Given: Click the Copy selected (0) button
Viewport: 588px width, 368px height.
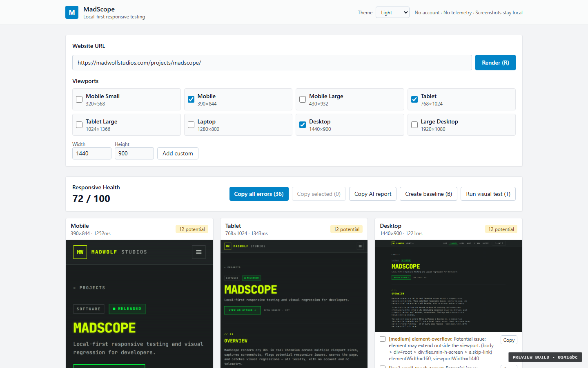Looking at the screenshot, I should click(x=319, y=194).
